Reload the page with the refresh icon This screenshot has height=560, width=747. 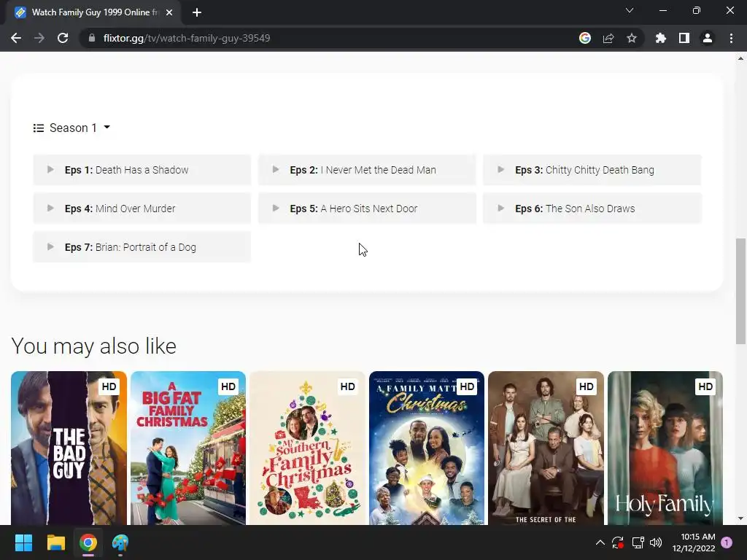pos(63,38)
